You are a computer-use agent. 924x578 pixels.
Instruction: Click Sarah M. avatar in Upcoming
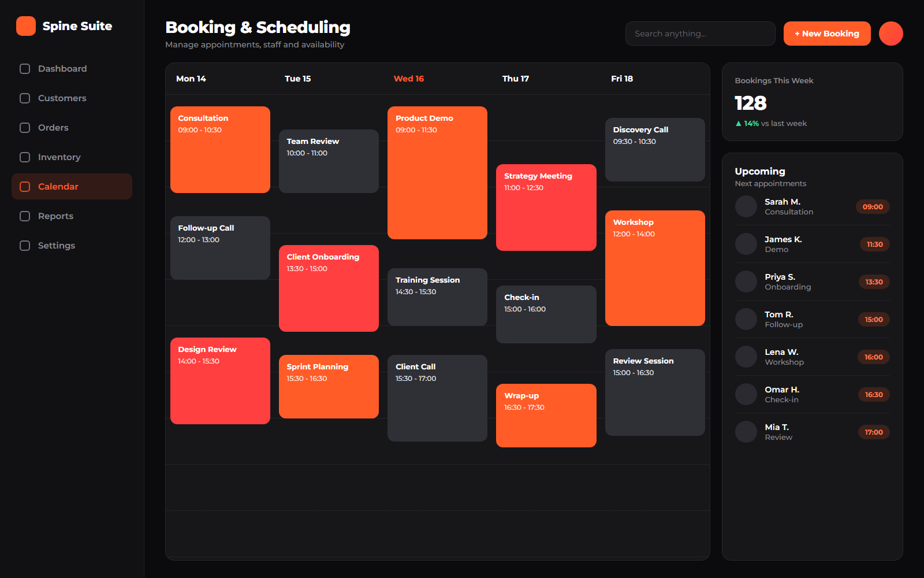pos(746,206)
